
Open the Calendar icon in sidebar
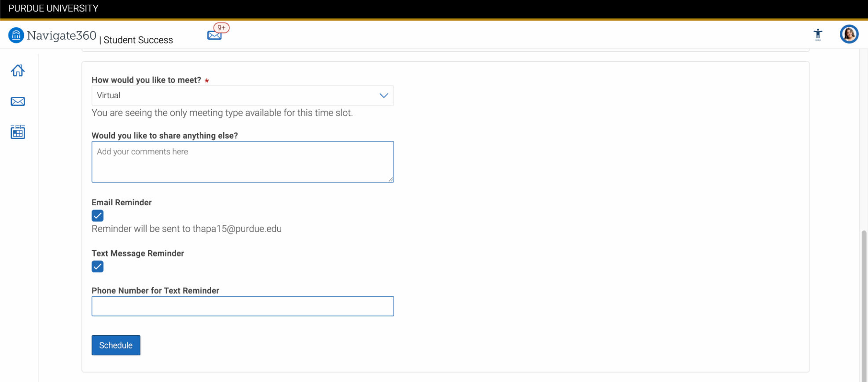coord(18,132)
